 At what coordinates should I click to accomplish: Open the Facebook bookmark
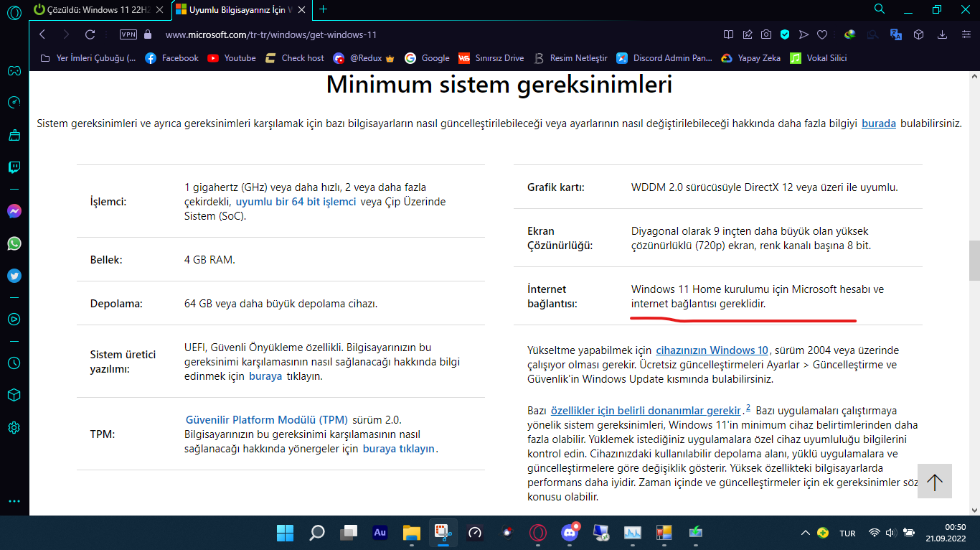coord(171,58)
